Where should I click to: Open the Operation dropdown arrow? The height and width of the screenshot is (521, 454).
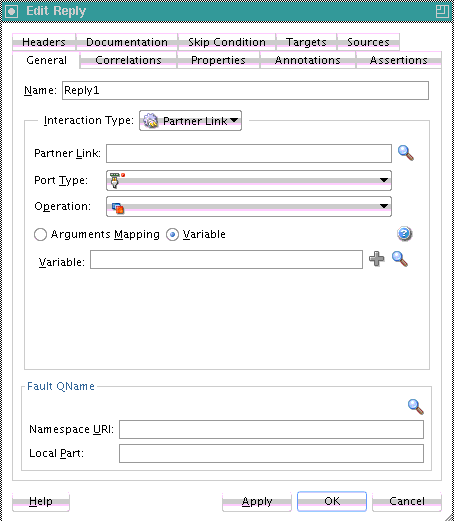click(384, 206)
